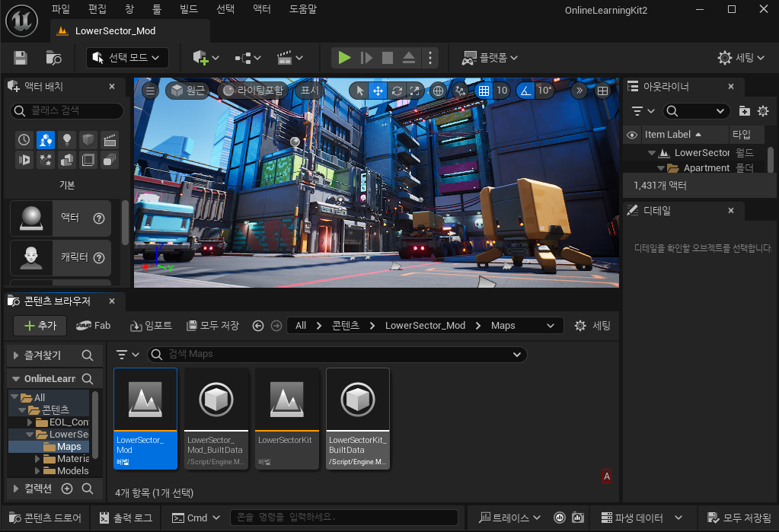Save the current level with floppy disk icon
The width and height of the screenshot is (779, 532).
pos(21,58)
